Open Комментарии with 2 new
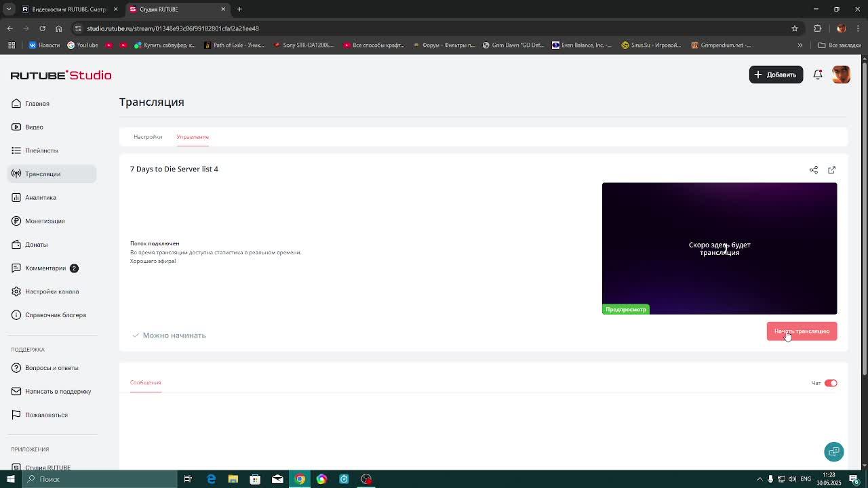The height and width of the screenshot is (488, 868). pos(45,268)
